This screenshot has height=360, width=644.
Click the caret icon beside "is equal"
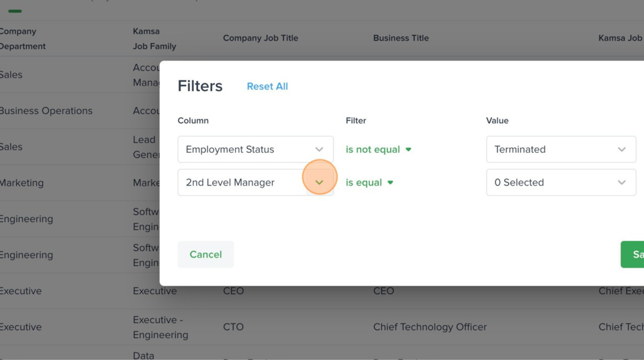point(390,183)
